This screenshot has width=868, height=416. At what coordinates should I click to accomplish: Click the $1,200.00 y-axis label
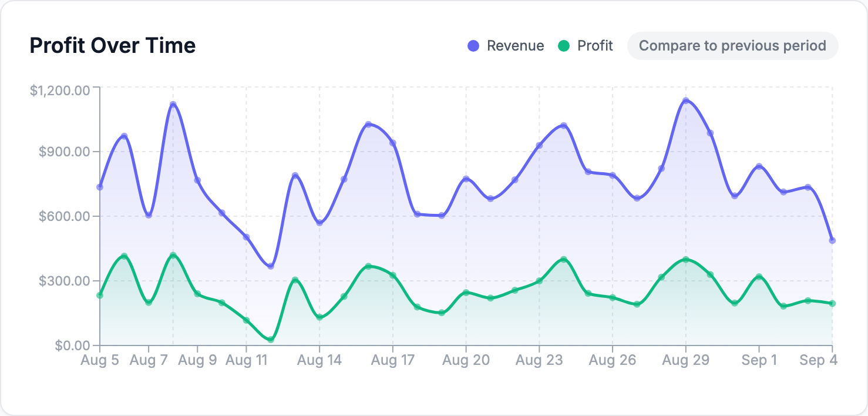point(60,90)
